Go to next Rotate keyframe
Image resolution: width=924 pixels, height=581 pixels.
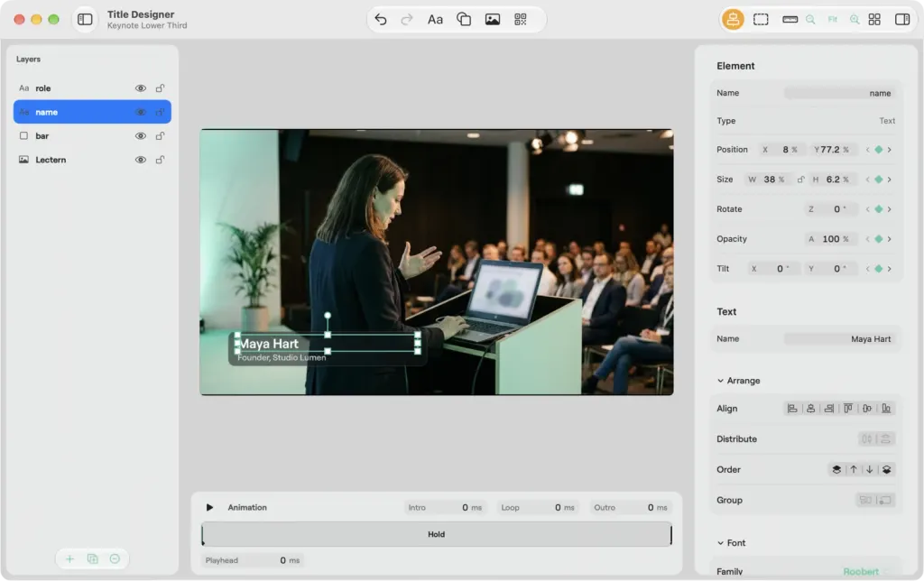coord(889,209)
